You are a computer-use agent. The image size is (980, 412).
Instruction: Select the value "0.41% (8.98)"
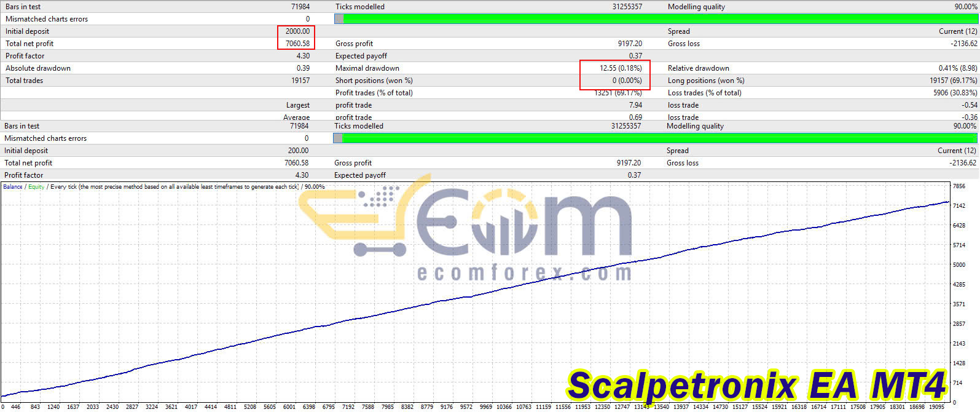click(x=958, y=68)
